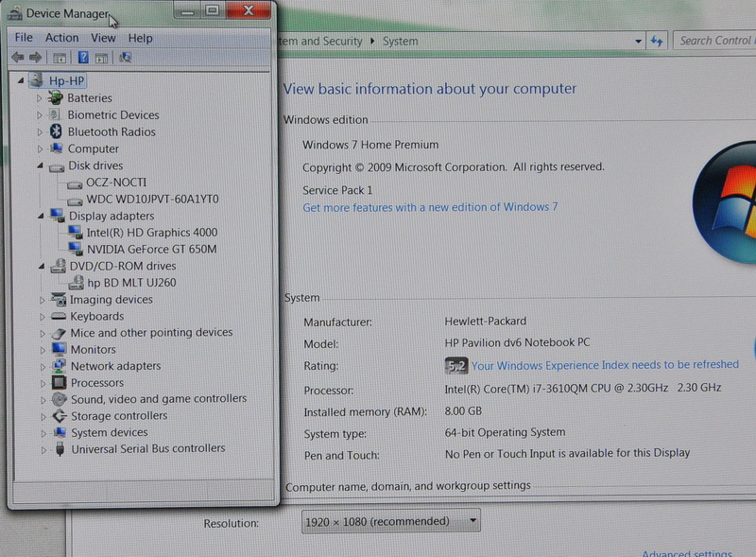Expand the Universal Serial Bus controllers node
The image size is (756, 557).
tap(43, 450)
